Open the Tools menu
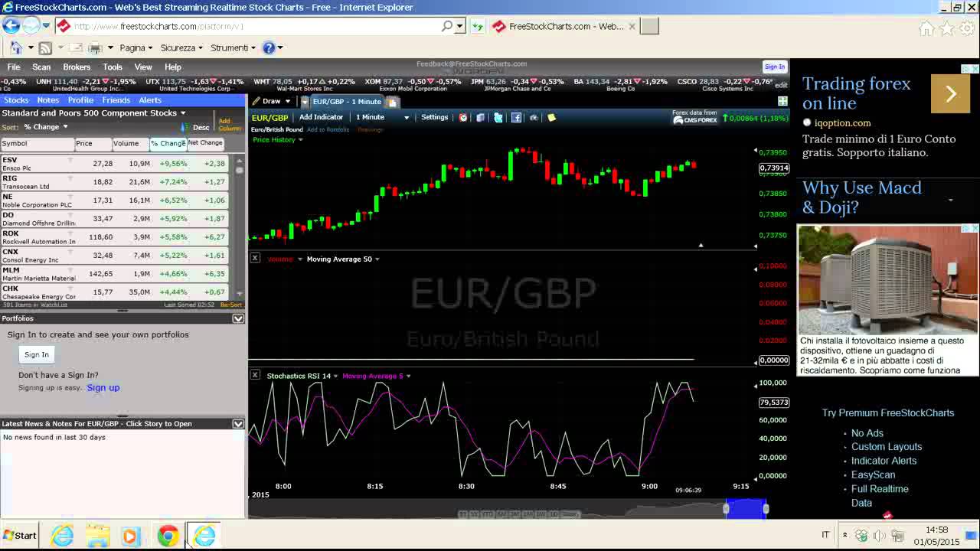 113,67
